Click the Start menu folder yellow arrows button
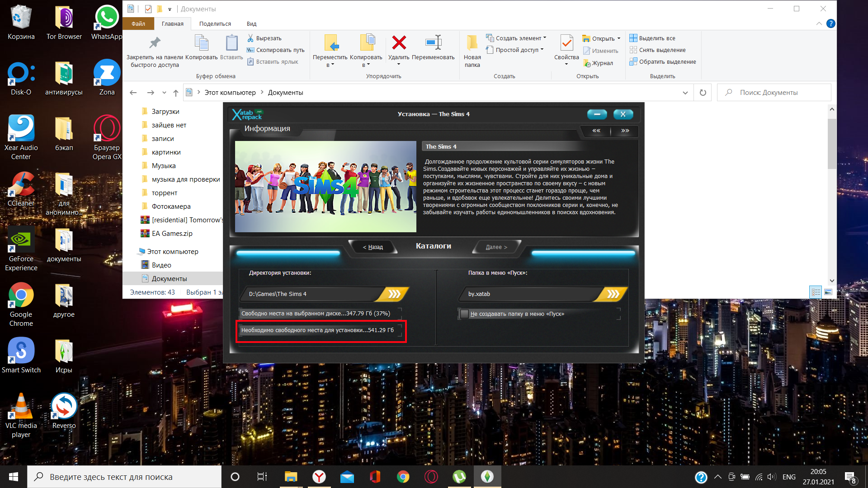Viewport: 868px width, 488px height. (x=613, y=294)
